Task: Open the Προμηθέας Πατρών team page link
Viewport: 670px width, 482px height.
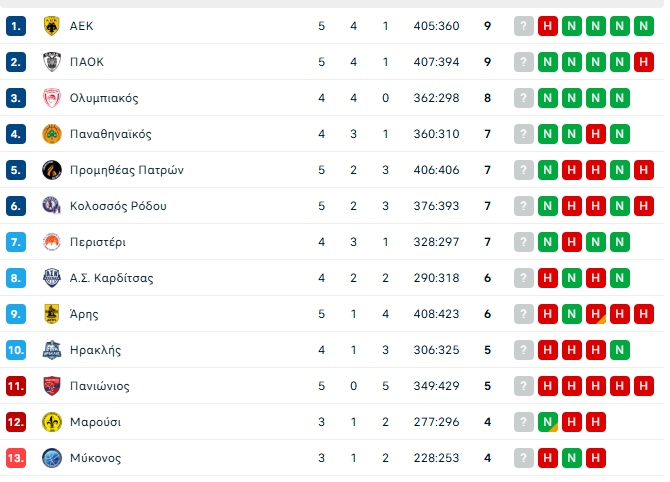Action: (126, 170)
